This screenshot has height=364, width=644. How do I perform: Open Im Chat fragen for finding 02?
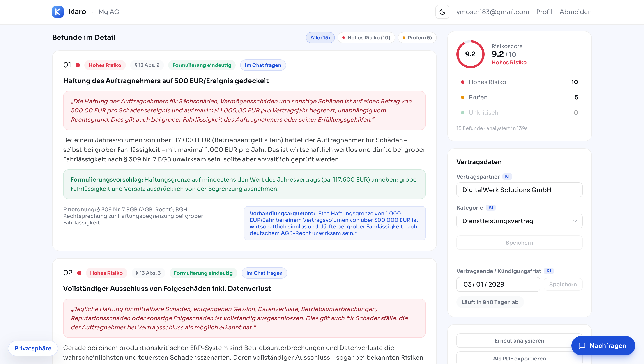tap(264, 273)
